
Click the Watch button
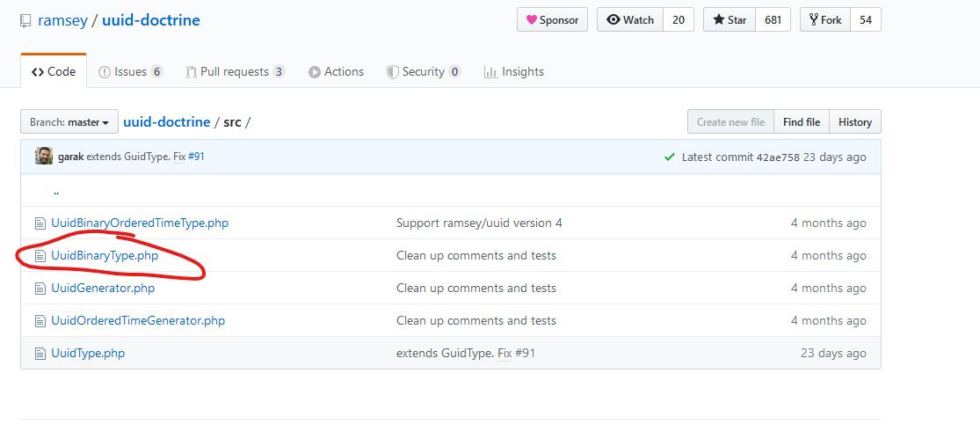(630, 19)
